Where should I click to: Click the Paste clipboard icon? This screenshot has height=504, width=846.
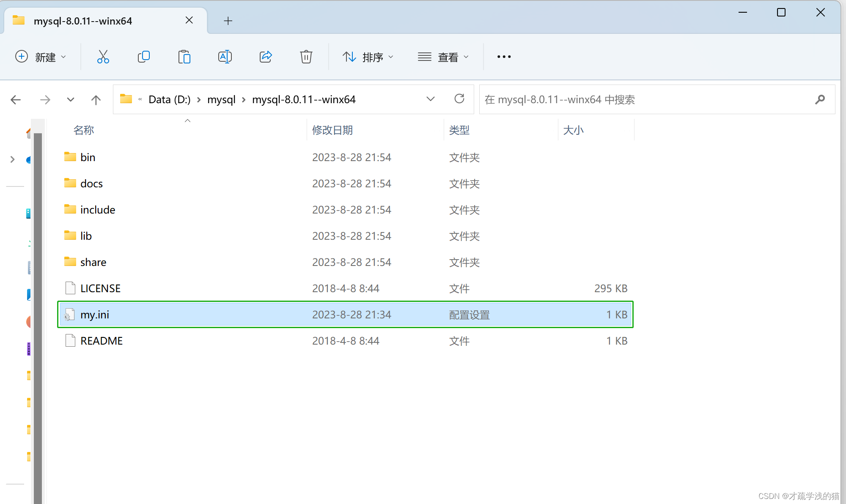tap(184, 57)
